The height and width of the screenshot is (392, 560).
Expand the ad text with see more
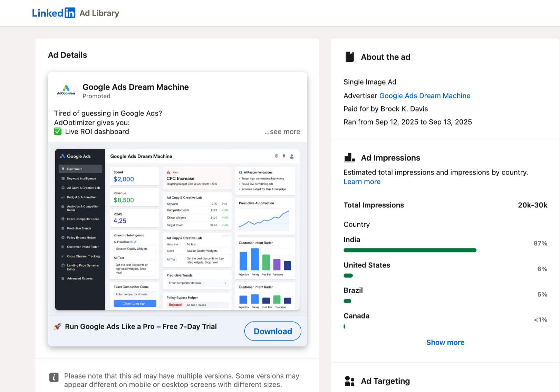[282, 132]
